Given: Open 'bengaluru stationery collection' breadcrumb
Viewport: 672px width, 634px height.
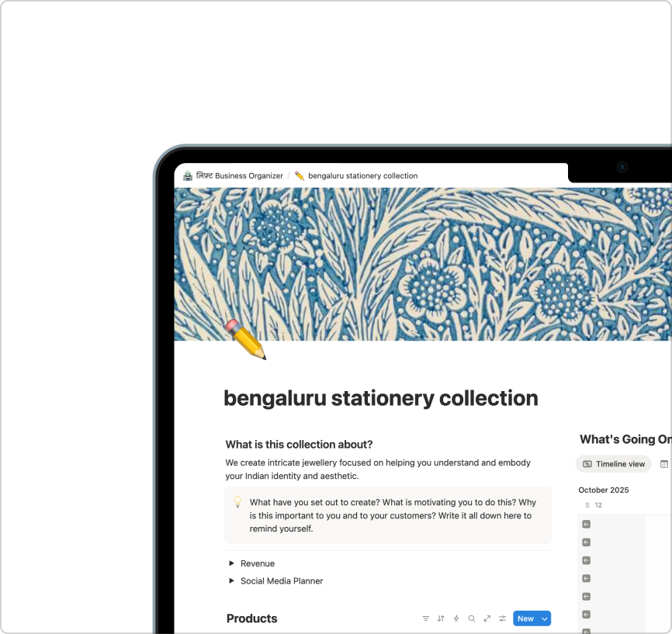Looking at the screenshot, I should tap(362, 175).
